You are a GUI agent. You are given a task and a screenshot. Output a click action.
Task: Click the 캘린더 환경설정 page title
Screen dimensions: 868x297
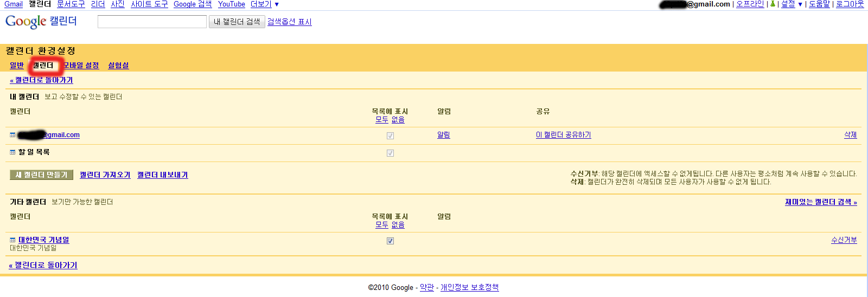(41, 51)
